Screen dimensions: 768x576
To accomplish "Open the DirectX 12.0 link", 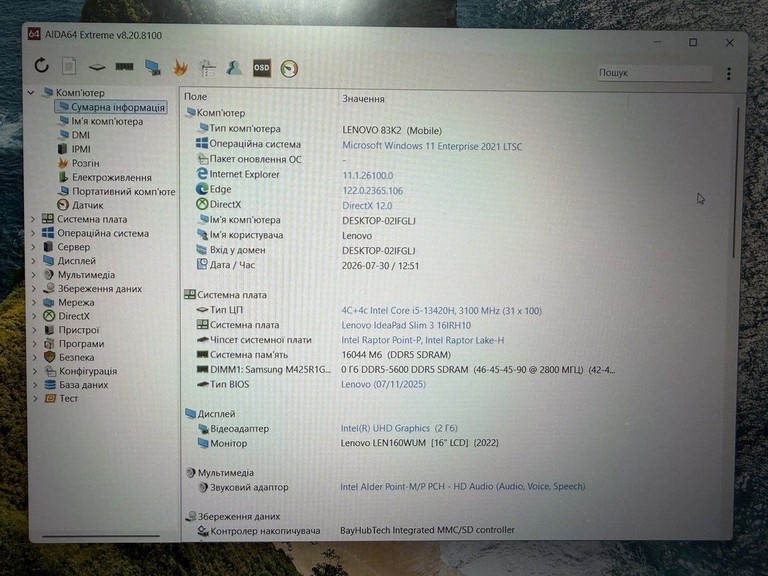I will tap(367, 206).
